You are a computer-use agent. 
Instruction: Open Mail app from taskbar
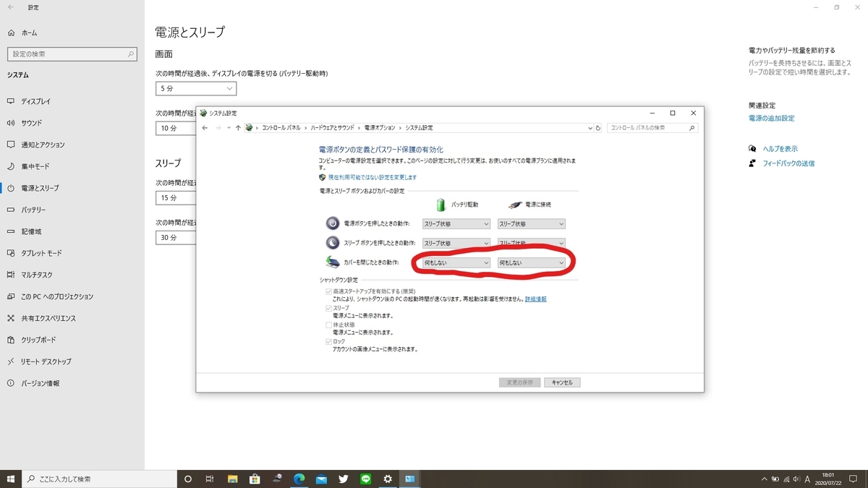click(321, 479)
